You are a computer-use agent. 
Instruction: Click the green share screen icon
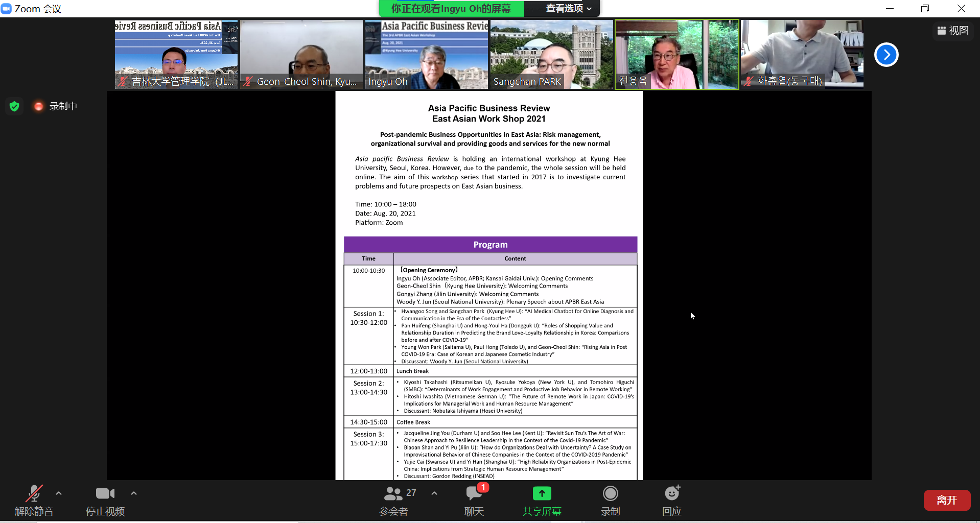click(x=542, y=494)
